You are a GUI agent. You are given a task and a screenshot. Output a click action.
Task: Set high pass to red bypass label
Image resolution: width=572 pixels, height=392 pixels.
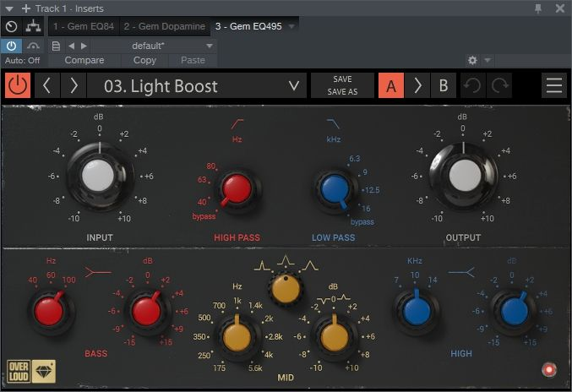click(204, 216)
